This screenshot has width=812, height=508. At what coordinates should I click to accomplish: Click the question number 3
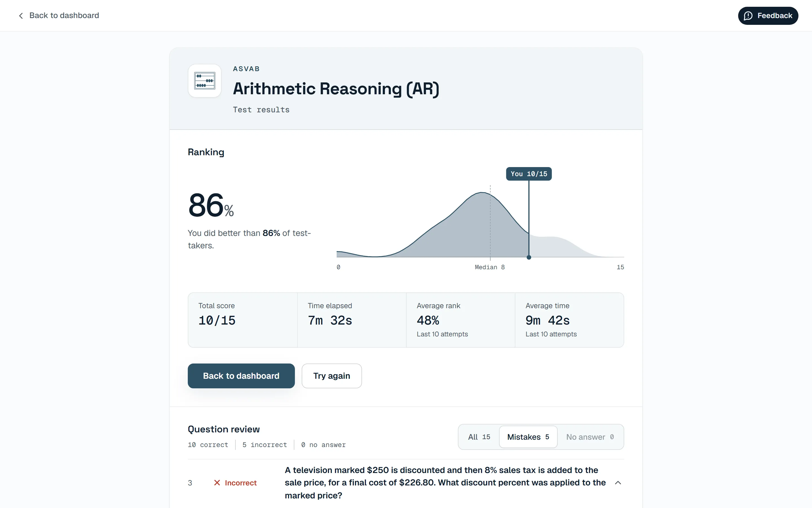(x=190, y=483)
